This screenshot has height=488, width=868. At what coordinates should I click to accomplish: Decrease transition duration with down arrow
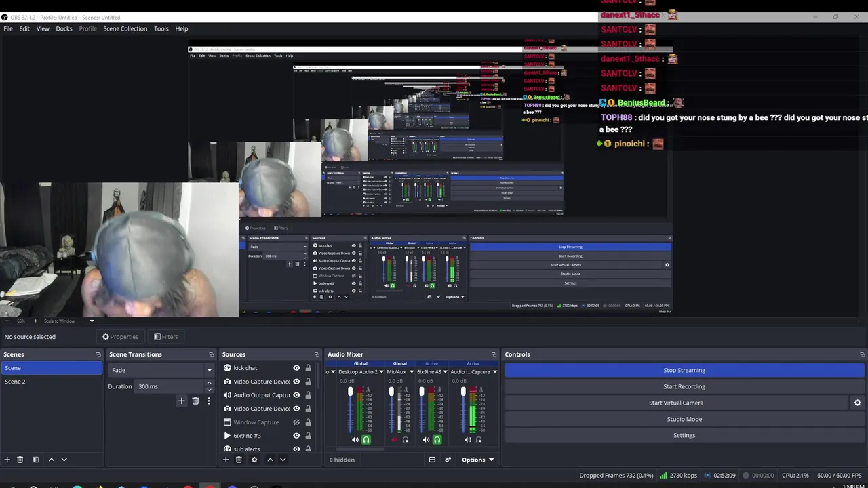coord(209,390)
